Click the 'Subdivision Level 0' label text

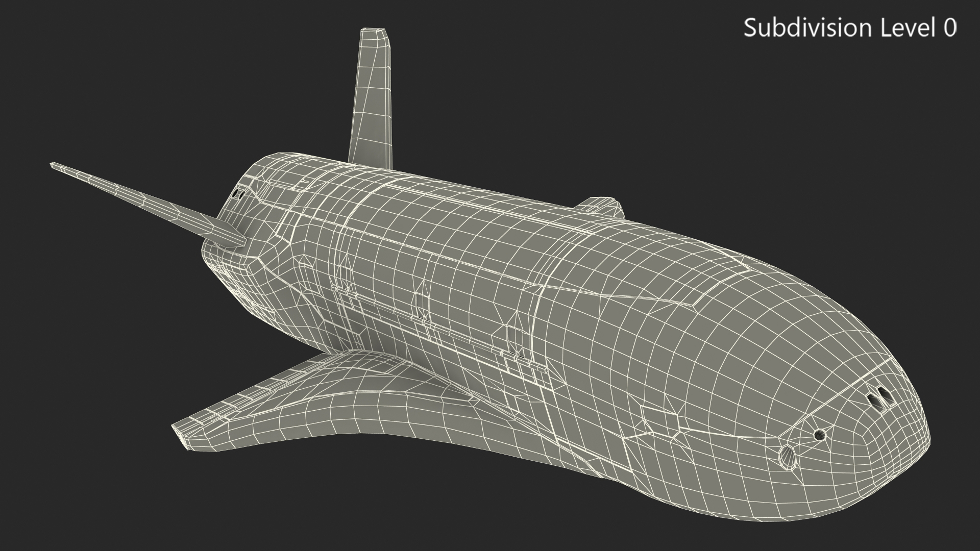click(x=850, y=28)
